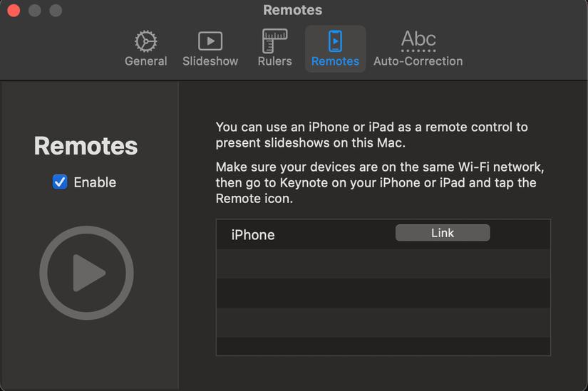
Task: Open the General preferences tab
Action: pyautogui.click(x=146, y=48)
